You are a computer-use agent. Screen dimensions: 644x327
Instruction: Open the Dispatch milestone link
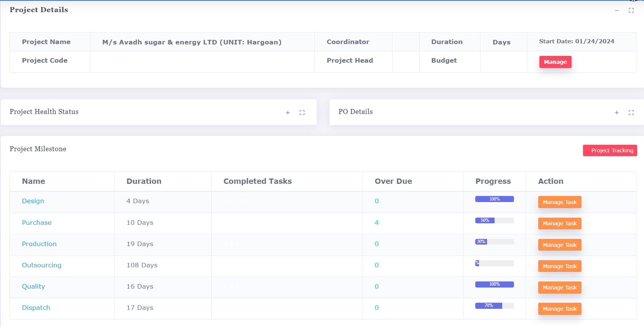pyautogui.click(x=36, y=308)
